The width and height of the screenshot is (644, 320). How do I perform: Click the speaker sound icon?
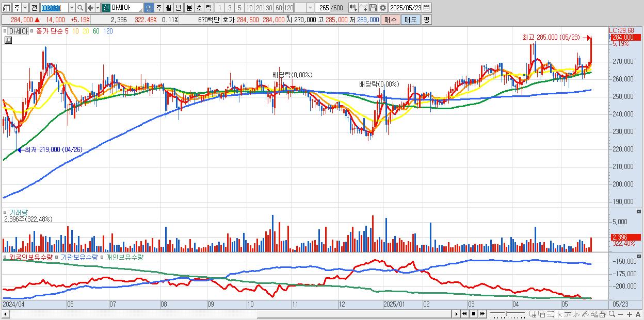point(90,8)
